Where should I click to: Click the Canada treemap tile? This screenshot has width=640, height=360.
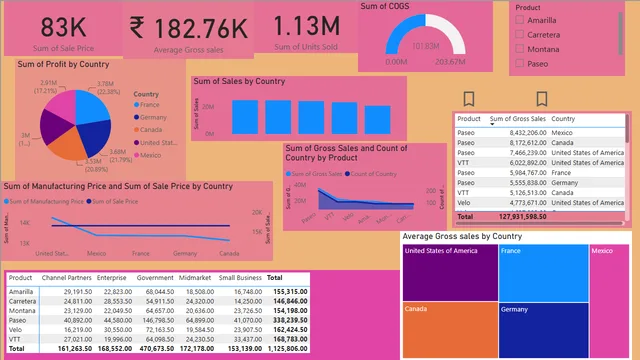click(x=450, y=330)
